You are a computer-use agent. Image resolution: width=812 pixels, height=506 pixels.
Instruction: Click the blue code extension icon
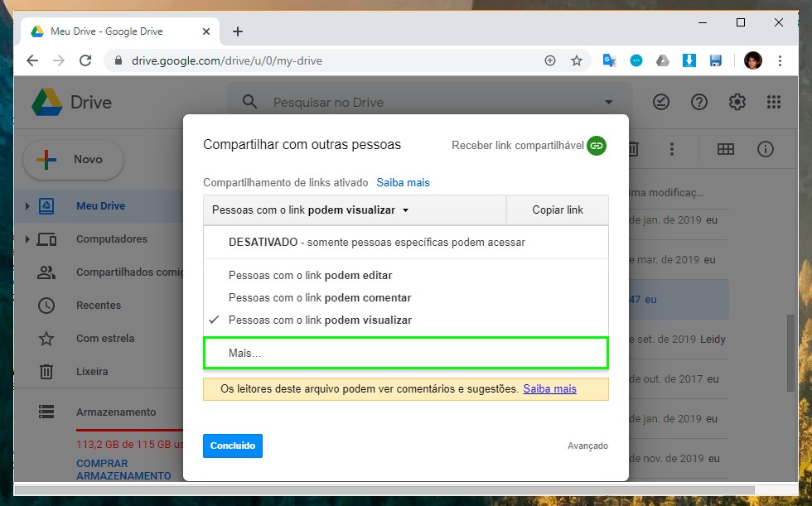(x=636, y=60)
